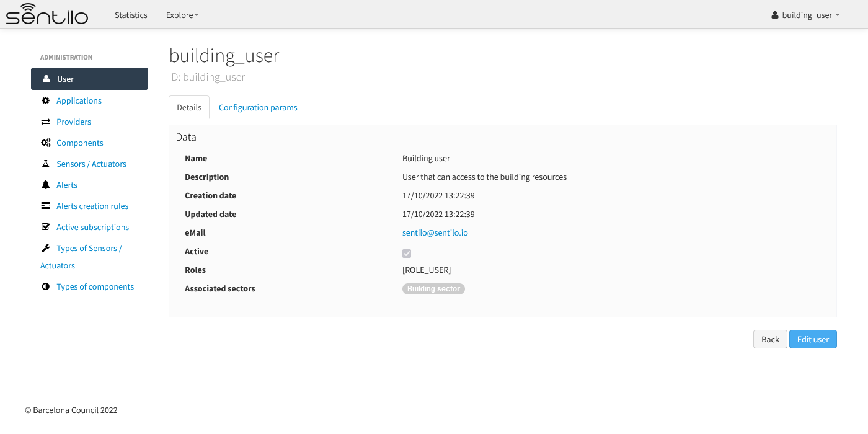Click the flask icon beside Sensors / Actuators
This screenshot has height=434, width=868.
45,164
